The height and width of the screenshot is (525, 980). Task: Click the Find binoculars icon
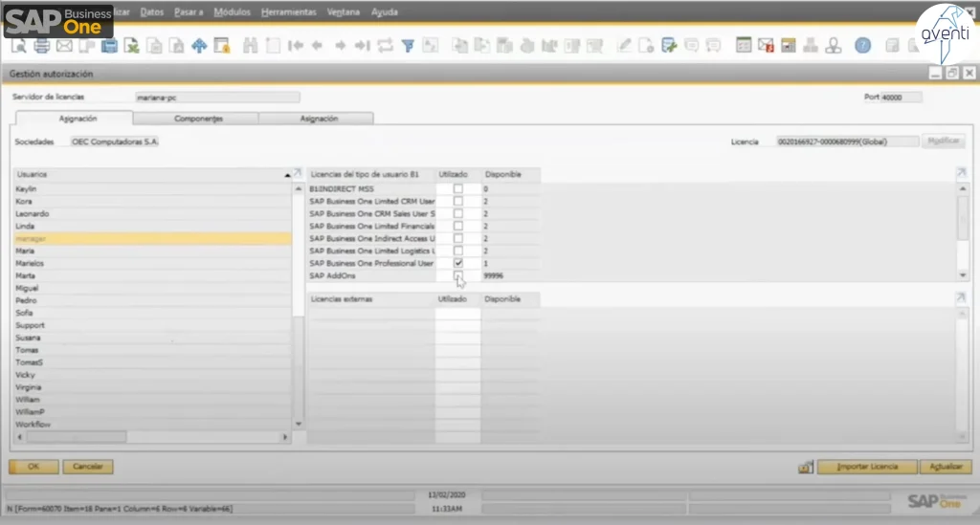pos(250,46)
